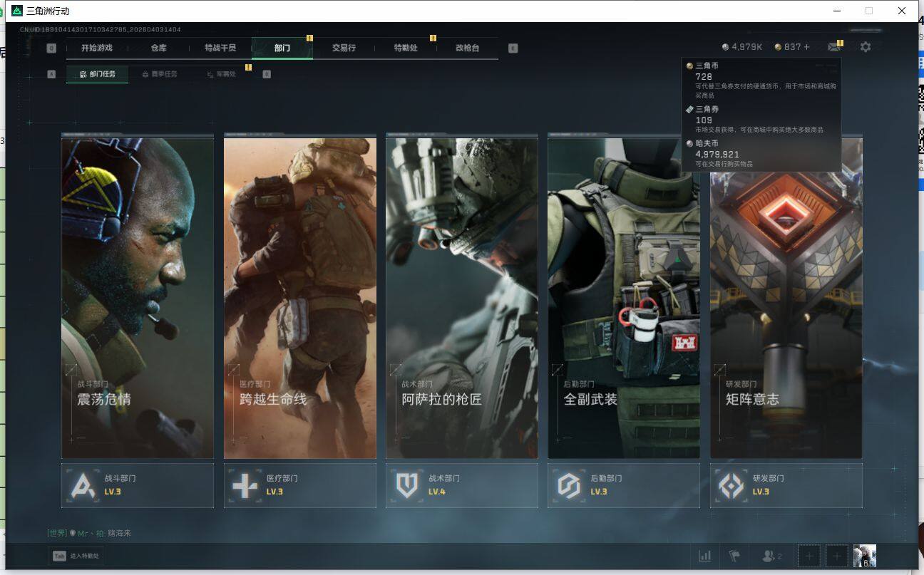The height and width of the screenshot is (575, 924).
Task: Click the flag icon in bottom bar
Action: [733, 556]
